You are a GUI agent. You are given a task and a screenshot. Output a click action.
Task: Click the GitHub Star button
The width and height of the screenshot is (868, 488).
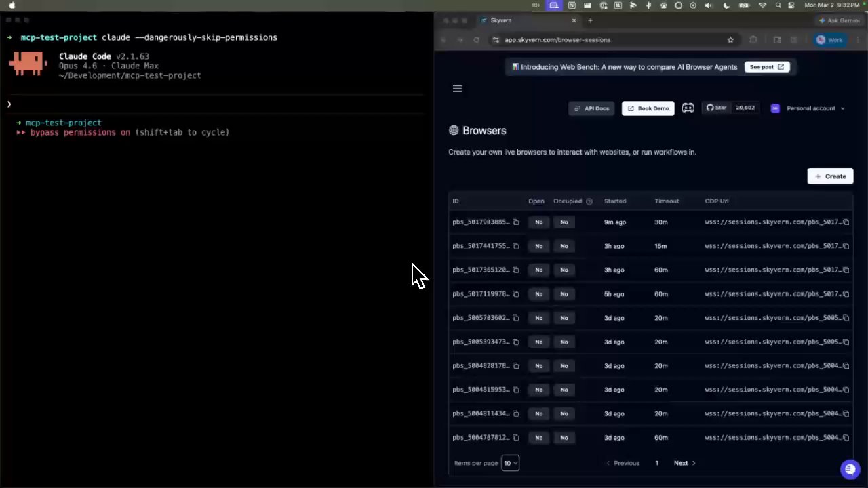[x=716, y=108]
